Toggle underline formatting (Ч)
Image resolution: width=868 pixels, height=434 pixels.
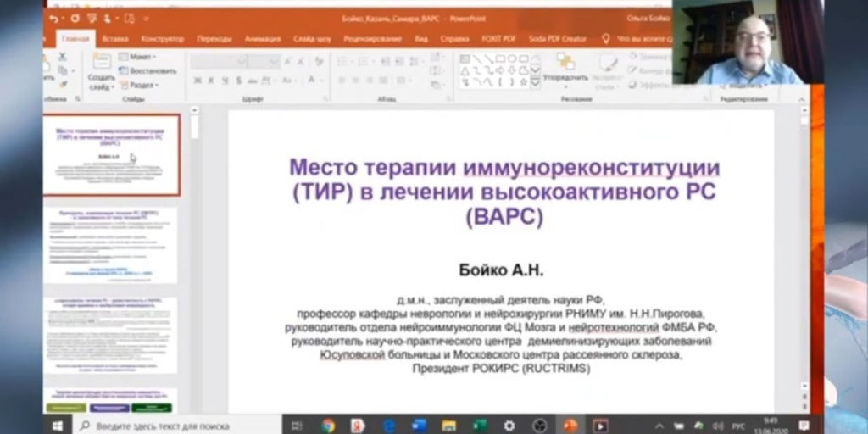pyautogui.click(x=222, y=81)
